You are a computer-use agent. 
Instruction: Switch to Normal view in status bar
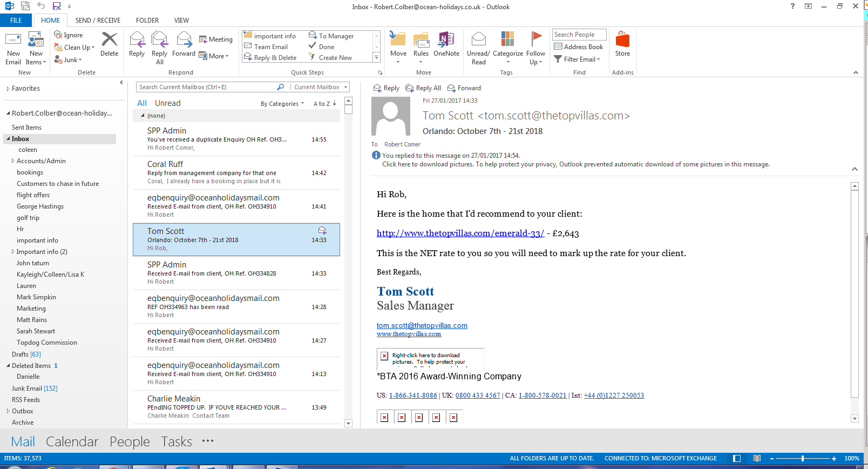(737, 458)
